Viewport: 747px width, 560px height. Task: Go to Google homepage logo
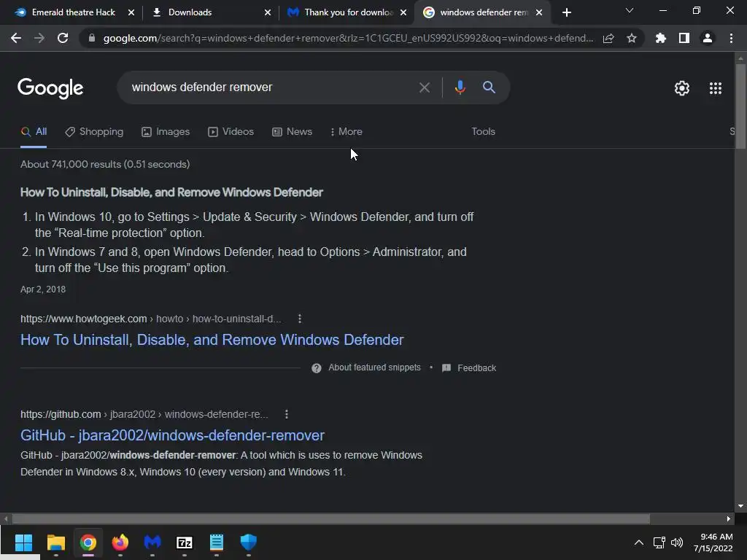[x=50, y=88]
